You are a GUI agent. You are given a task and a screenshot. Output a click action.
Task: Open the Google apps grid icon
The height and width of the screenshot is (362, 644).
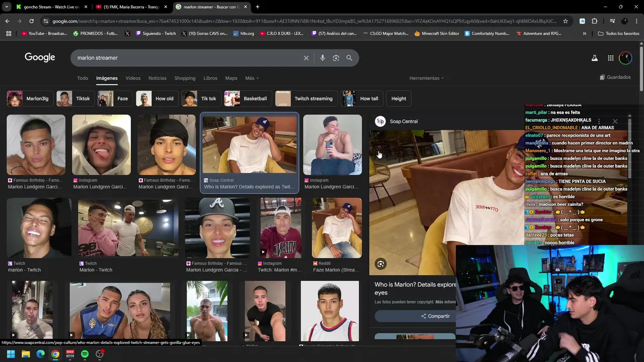coord(610,58)
